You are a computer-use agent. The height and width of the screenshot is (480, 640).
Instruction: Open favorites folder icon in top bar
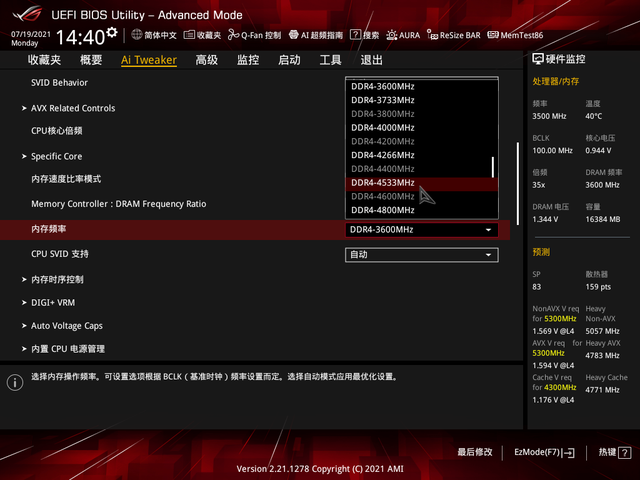(x=189, y=35)
